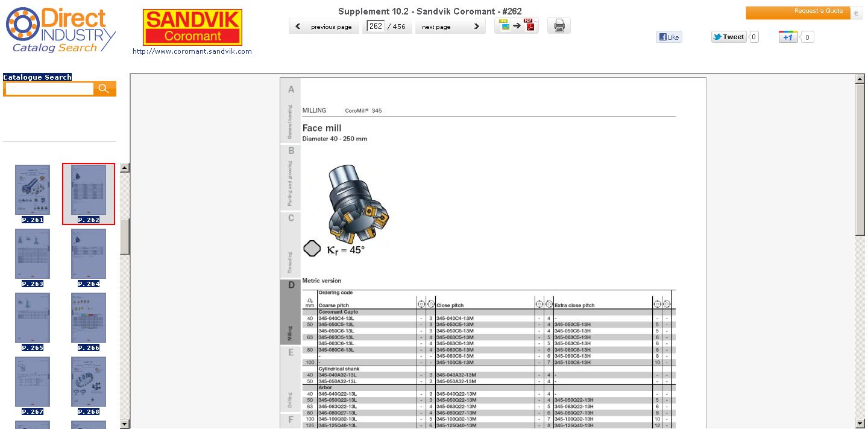Viewport: 868px width, 429px height.
Task: Click the B Parting and grooving side tab
Action: pos(291,177)
